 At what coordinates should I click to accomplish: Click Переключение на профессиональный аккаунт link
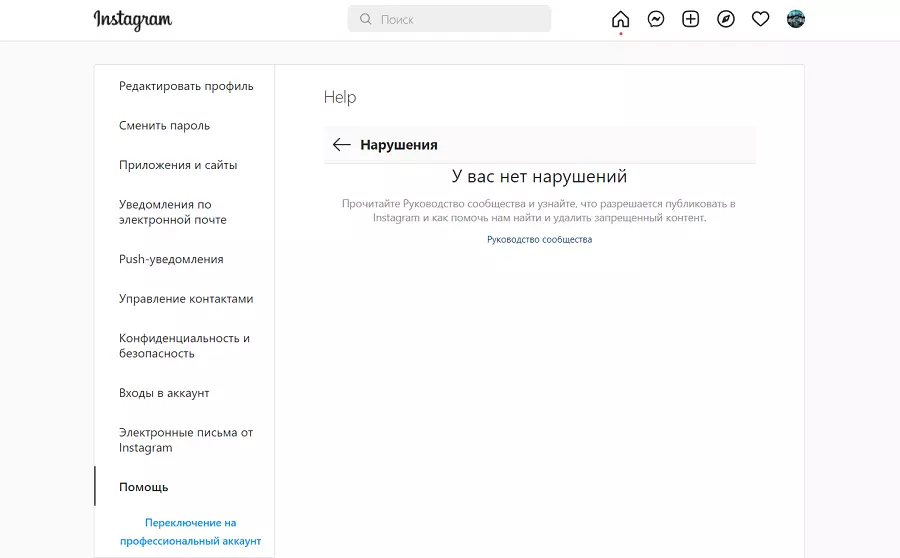(x=190, y=531)
